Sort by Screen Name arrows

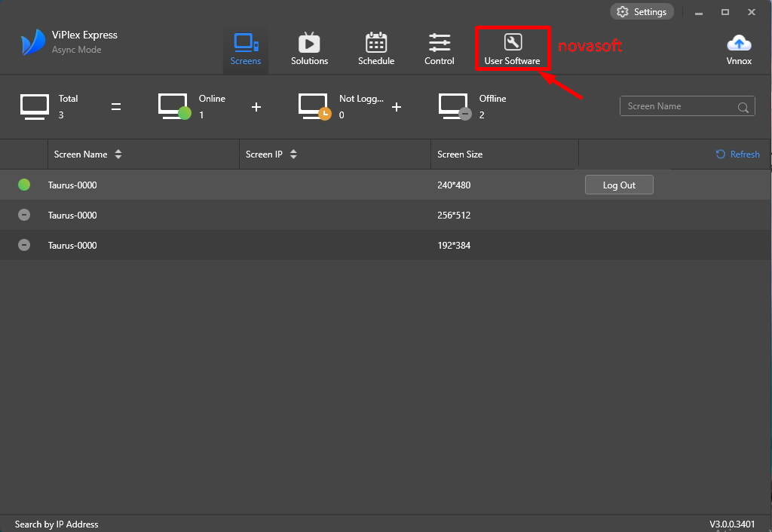point(118,154)
